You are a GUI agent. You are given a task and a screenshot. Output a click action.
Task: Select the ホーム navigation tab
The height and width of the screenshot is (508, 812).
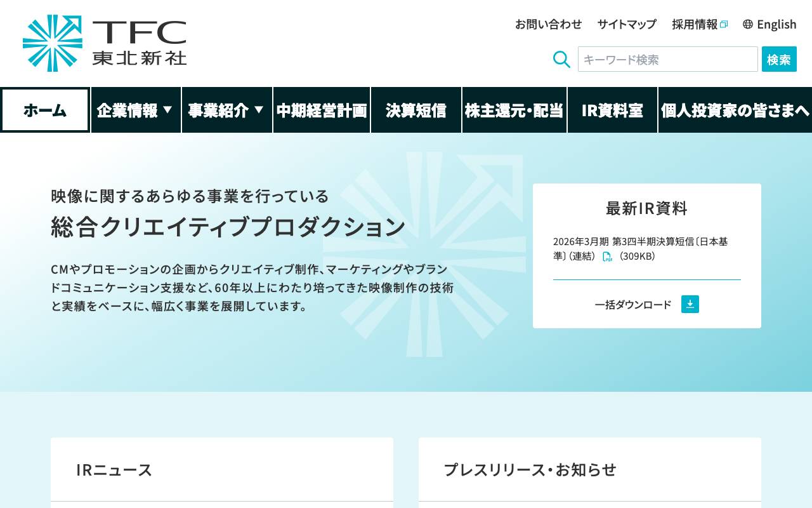tap(44, 109)
